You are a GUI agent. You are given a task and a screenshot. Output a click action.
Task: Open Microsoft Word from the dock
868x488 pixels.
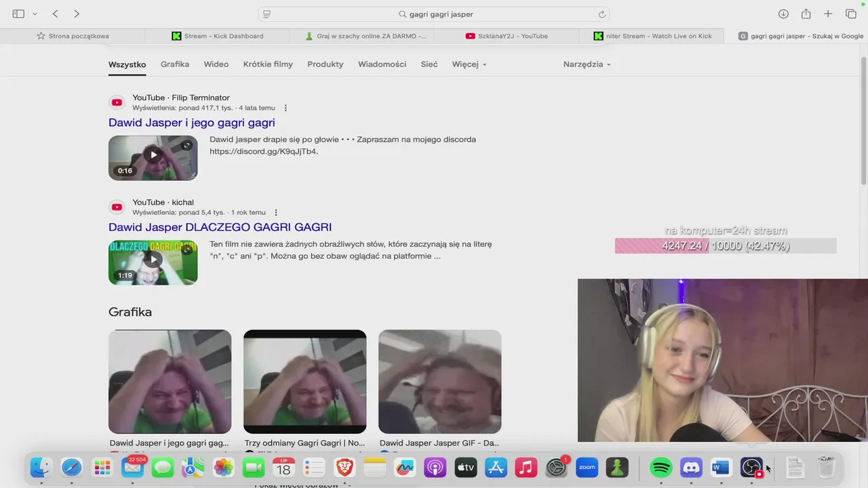point(721,467)
